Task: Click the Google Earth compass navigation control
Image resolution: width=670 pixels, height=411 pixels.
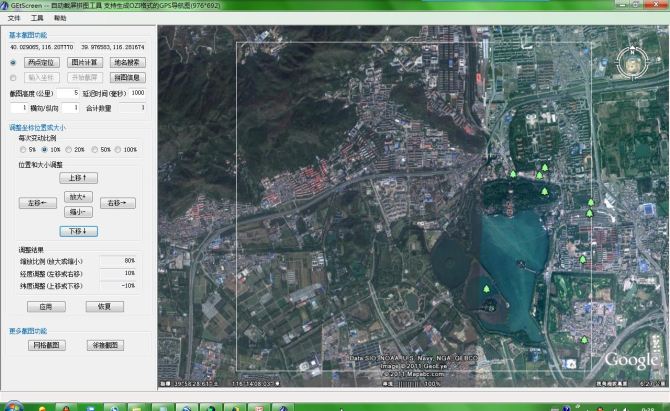Action: click(x=632, y=62)
